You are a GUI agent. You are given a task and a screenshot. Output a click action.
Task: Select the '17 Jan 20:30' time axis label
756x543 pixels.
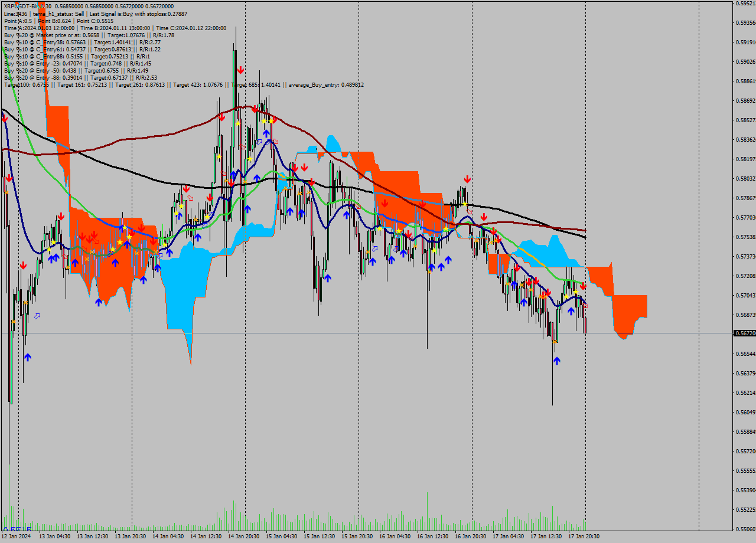click(x=584, y=537)
